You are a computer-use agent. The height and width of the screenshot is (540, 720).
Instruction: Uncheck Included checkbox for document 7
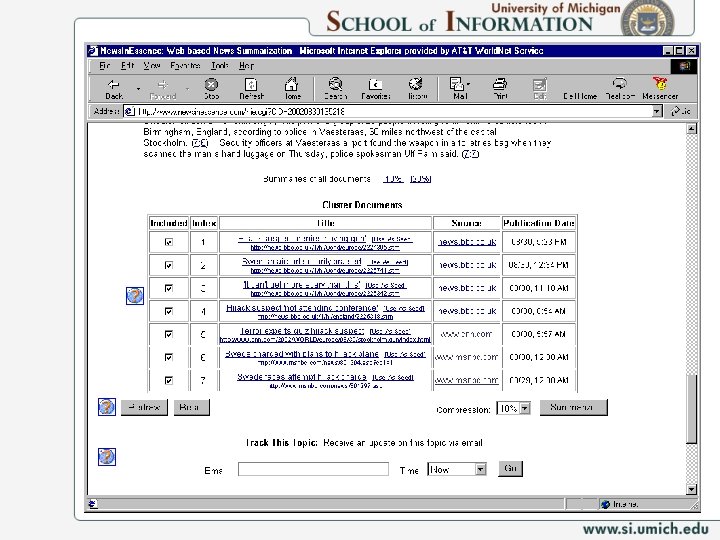169,380
